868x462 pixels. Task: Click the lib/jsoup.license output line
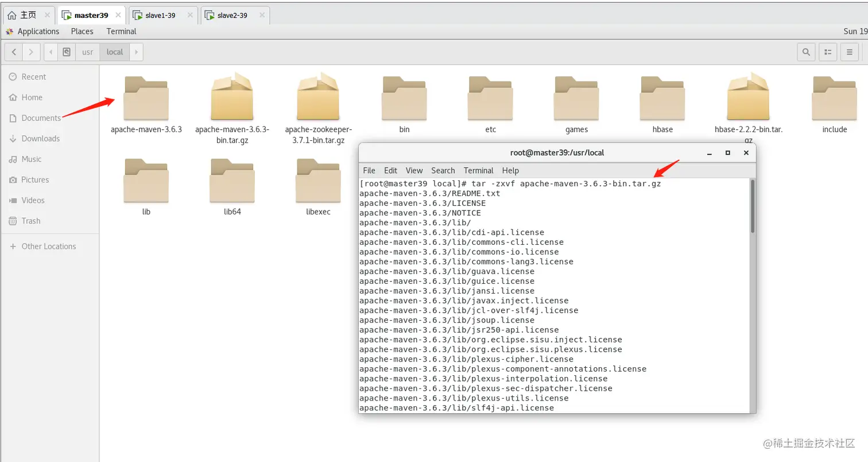click(x=447, y=321)
